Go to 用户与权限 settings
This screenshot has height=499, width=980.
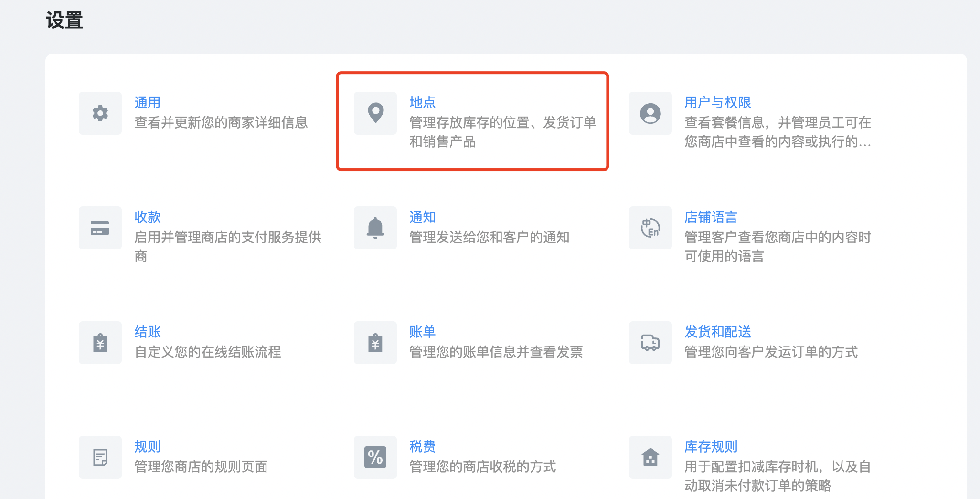tap(717, 102)
